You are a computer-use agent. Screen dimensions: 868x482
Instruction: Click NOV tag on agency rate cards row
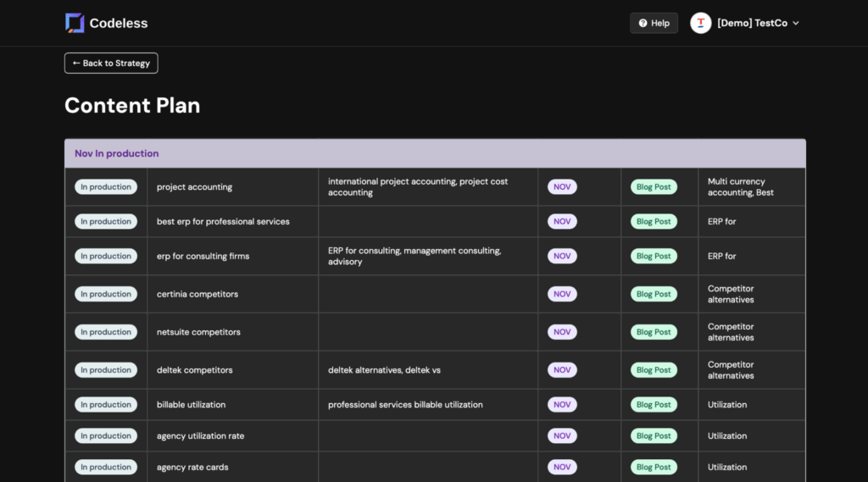click(562, 467)
